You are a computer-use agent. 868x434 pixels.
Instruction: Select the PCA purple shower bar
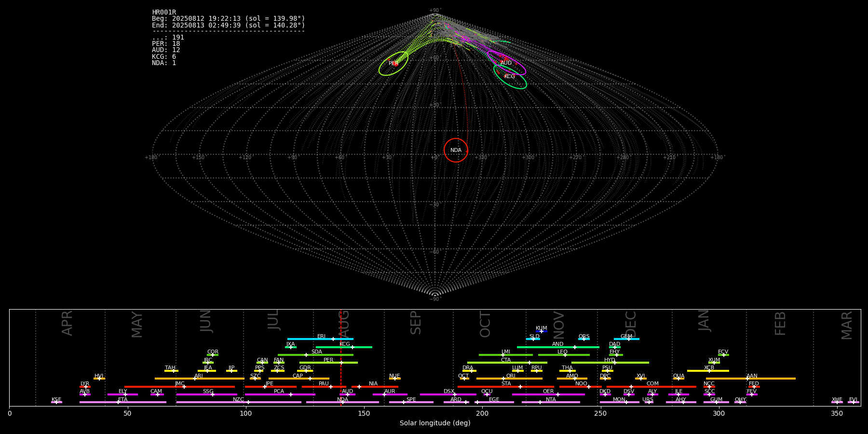pos(280,394)
